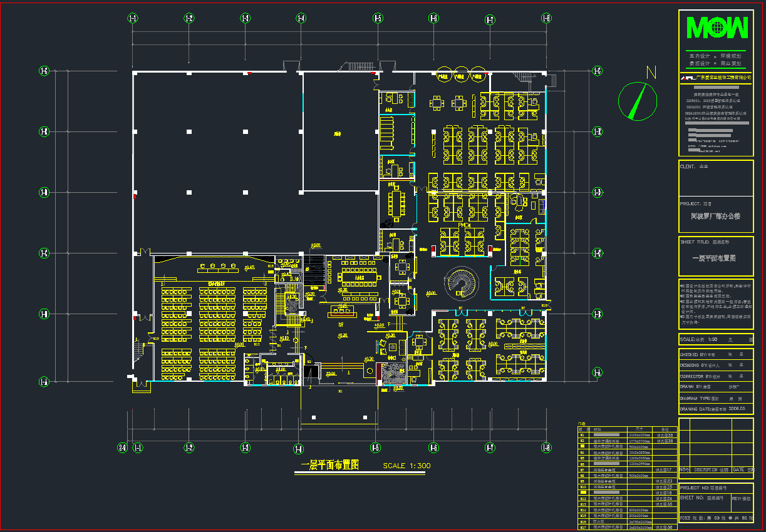Click the SHEET TITLE field in title block
This screenshot has width=766, height=532.
tap(716, 256)
